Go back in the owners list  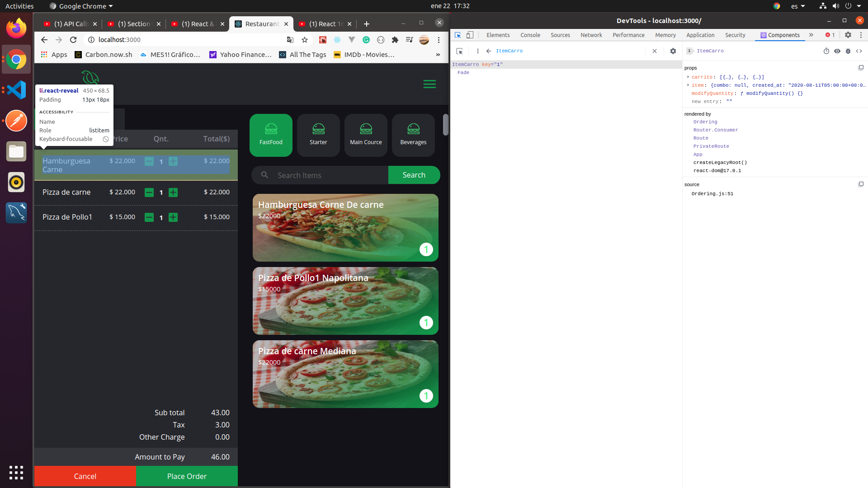pos(489,51)
